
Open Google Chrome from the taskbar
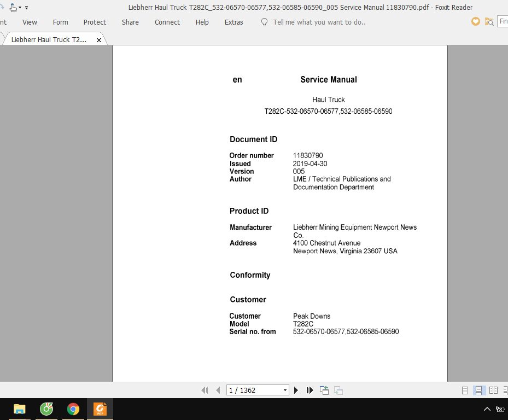point(73,409)
